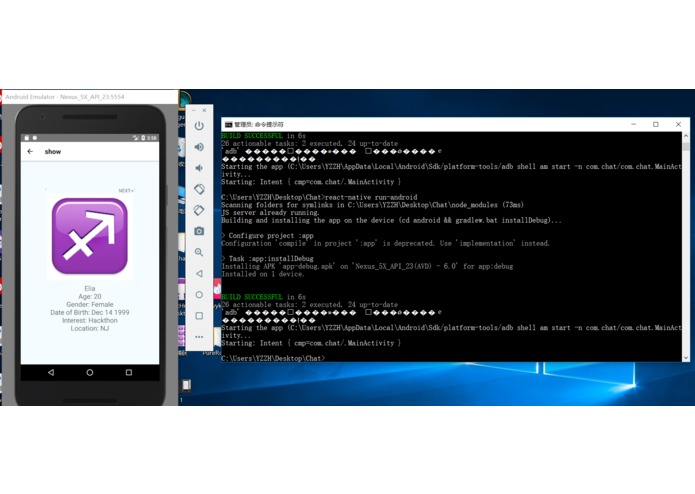695x494 pixels.
Task: Rotate the emulator left
Action: pos(199,189)
